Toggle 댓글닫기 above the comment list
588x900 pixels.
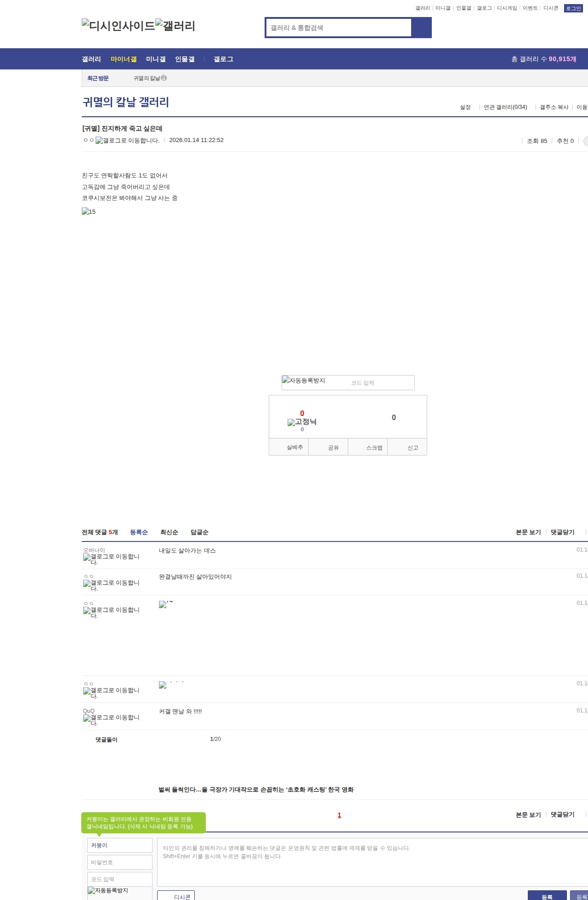(562, 532)
